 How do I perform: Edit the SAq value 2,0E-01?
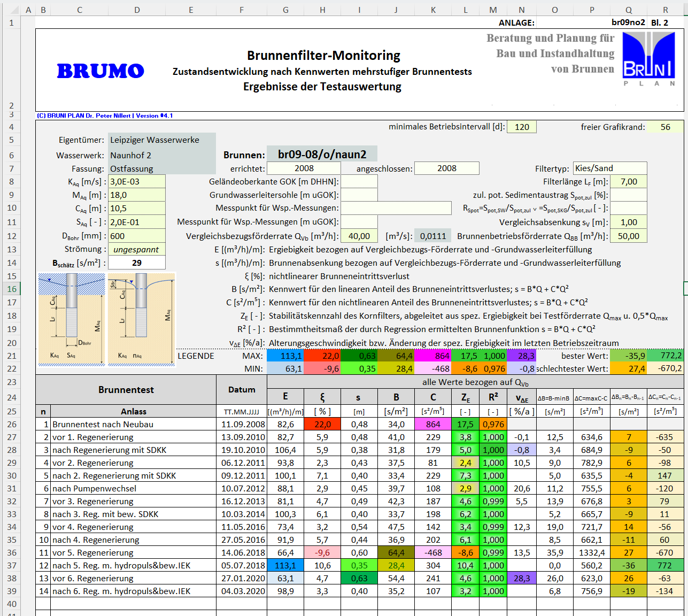tap(137, 222)
